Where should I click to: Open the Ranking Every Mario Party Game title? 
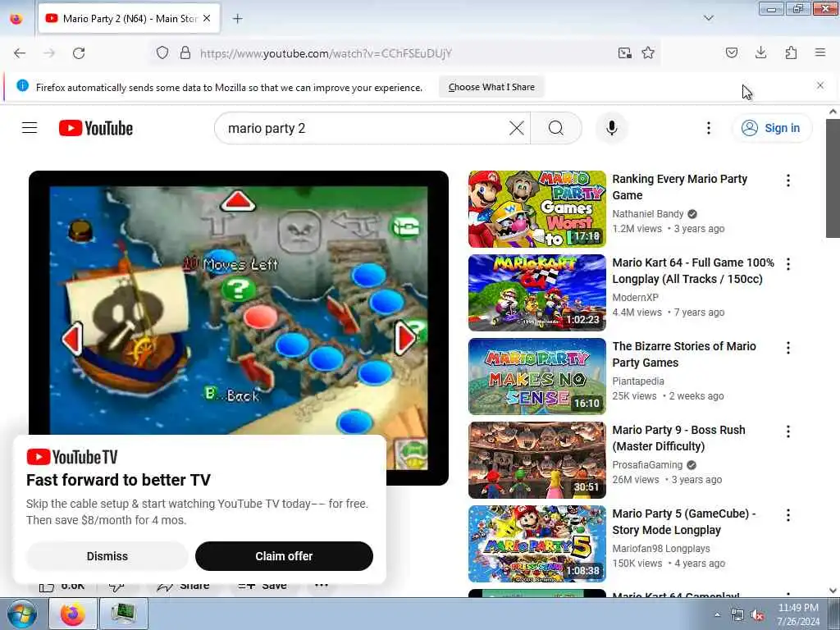pos(680,187)
